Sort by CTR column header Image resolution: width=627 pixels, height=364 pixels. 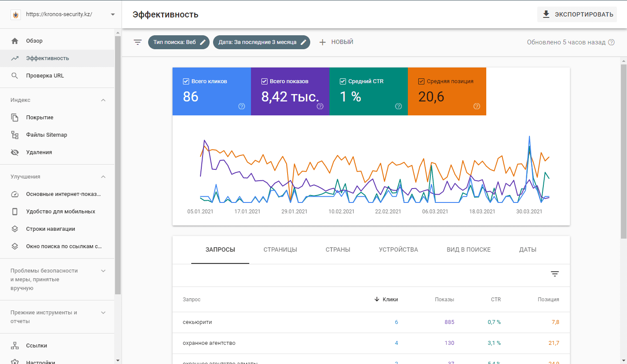pos(496,300)
